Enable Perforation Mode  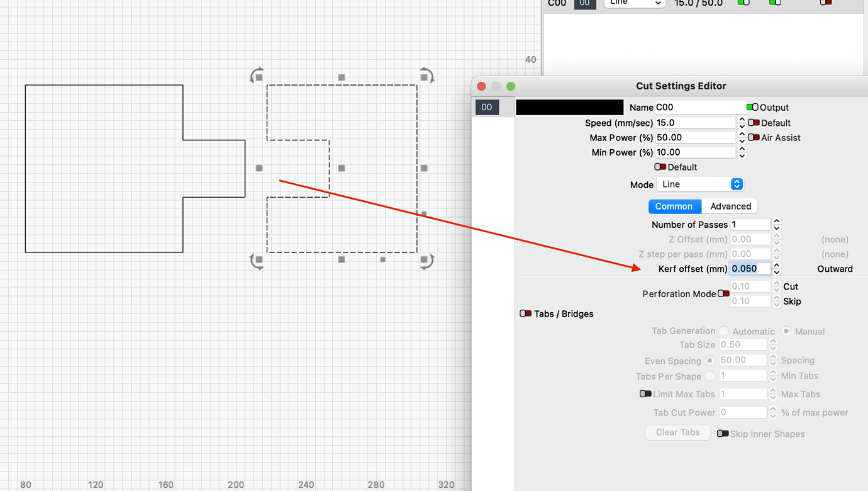click(x=724, y=293)
